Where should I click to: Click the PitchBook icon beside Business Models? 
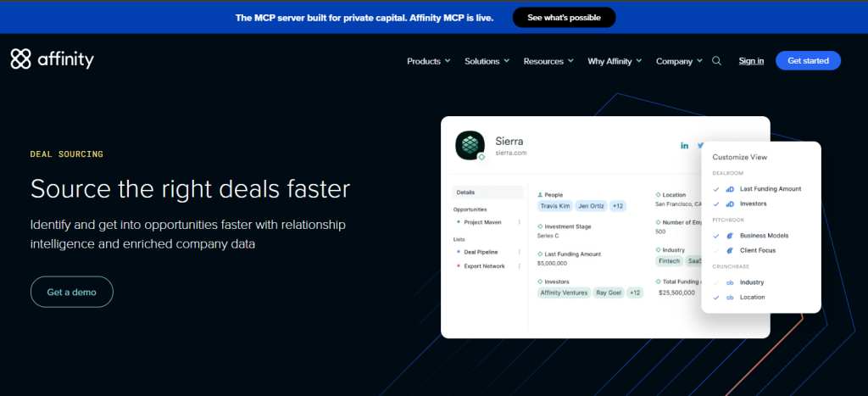(x=730, y=236)
